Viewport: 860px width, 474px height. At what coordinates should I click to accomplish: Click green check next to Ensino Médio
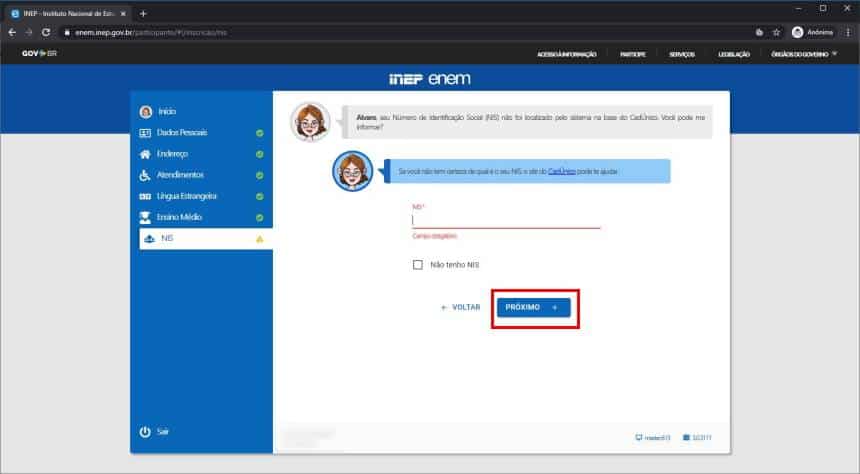pos(260,218)
